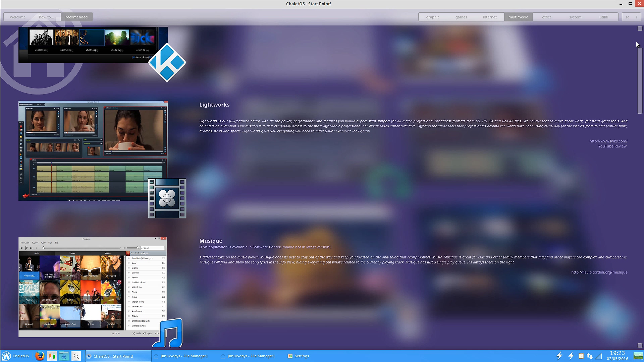Open the office category tab
The image size is (644, 362).
(547, 17)
